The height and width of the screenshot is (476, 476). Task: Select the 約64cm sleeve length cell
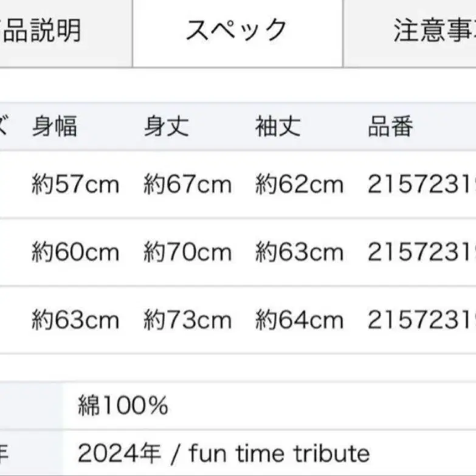tap(299, 320)
